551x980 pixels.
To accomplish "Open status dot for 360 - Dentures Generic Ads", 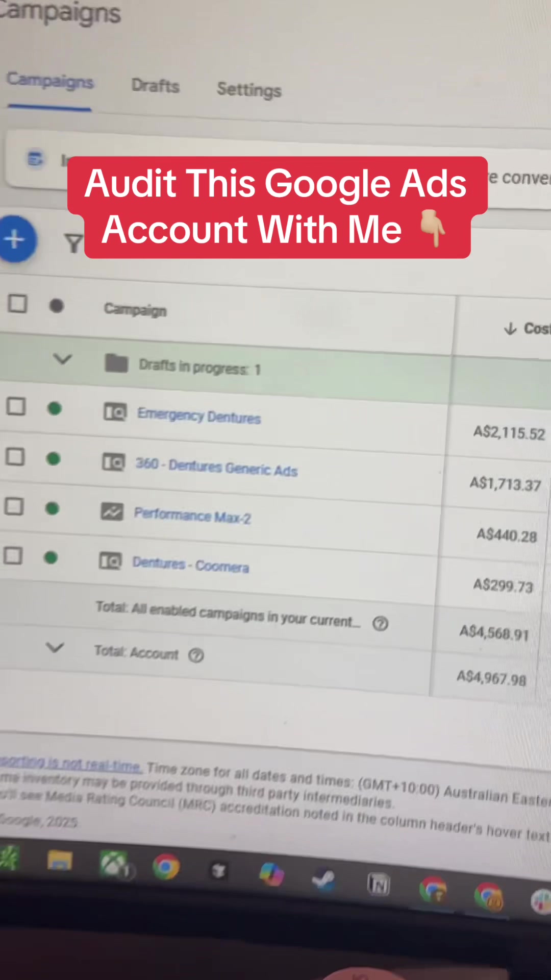I will click(53, 459).
